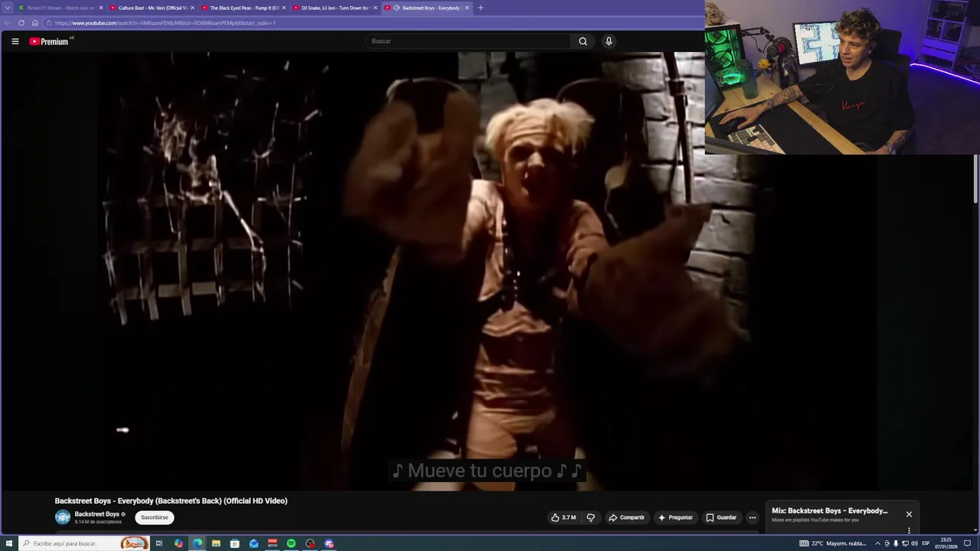
Task: Open Task View from the taskbar
Action: 159,543
